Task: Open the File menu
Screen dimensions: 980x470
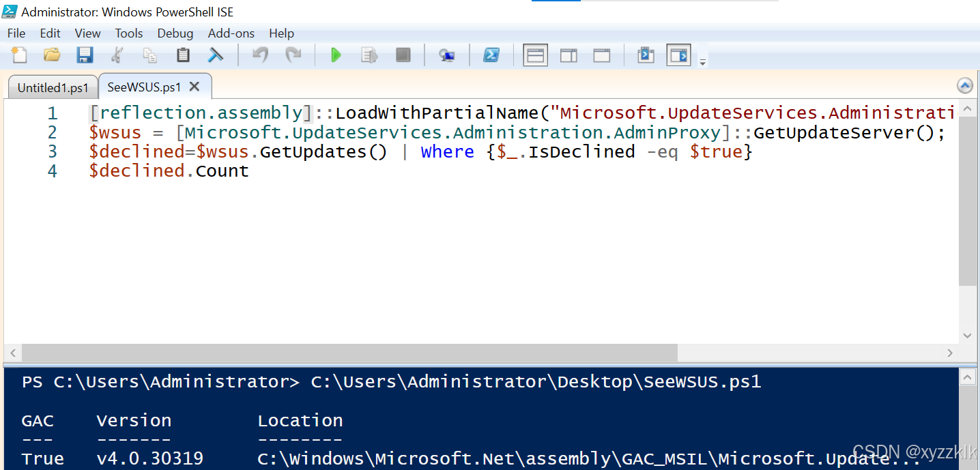Action: tap(16, 33)
